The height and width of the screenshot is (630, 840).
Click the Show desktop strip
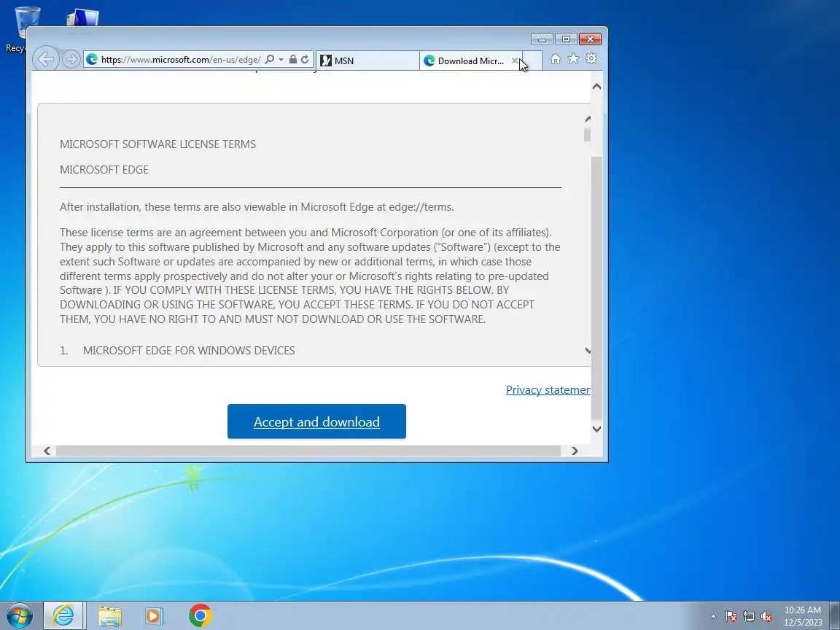click(x=835, y=616)
